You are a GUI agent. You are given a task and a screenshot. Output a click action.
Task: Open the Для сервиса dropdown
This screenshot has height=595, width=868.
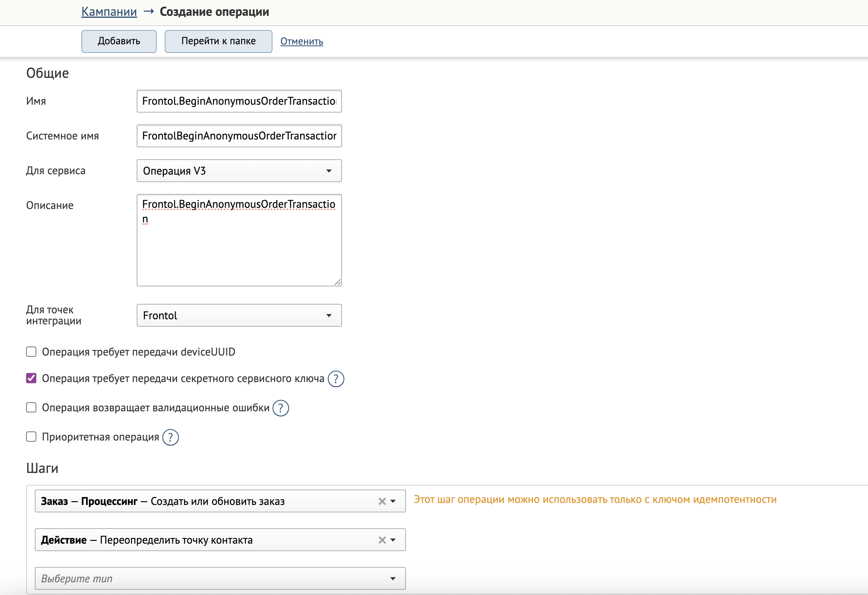coord(239,171)
